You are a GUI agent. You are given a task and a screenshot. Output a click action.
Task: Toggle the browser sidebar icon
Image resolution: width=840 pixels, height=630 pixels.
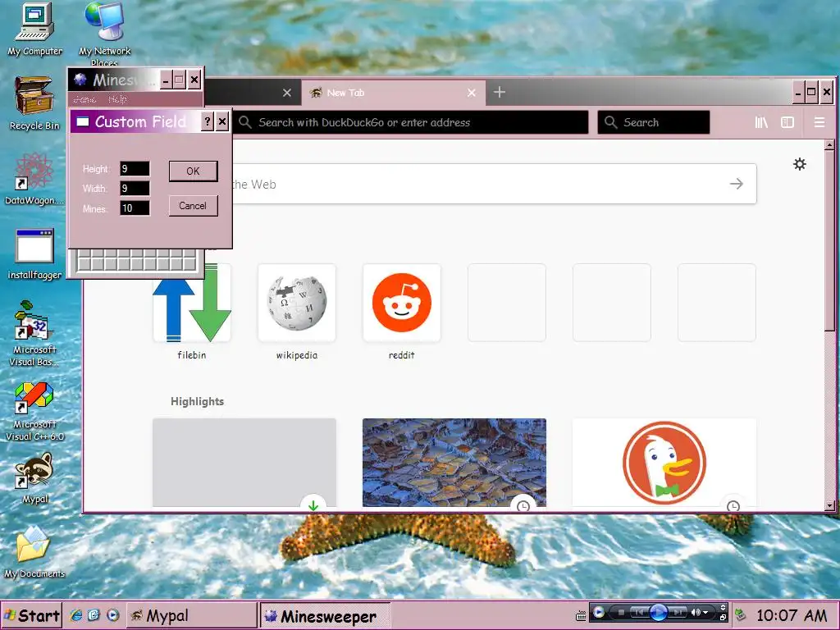[x=787, y=123]
